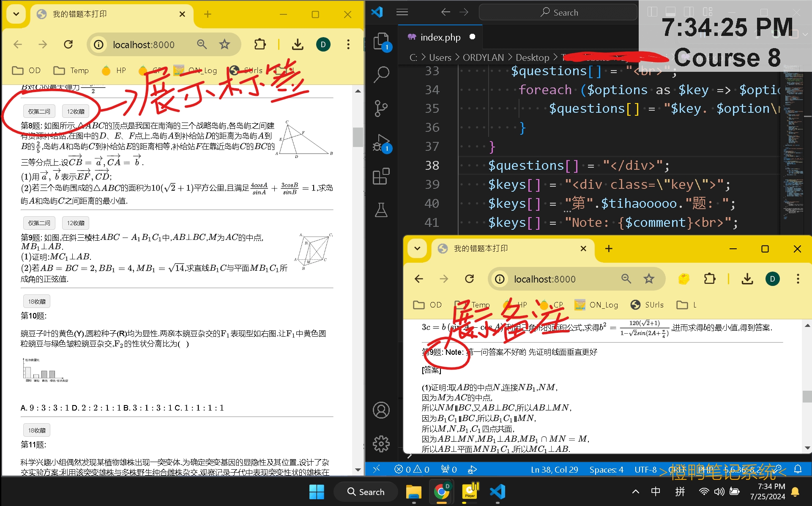The image size is (812, 506).
Task: Click the 18收藏 button above 第10题
Action: coord(36,301)
